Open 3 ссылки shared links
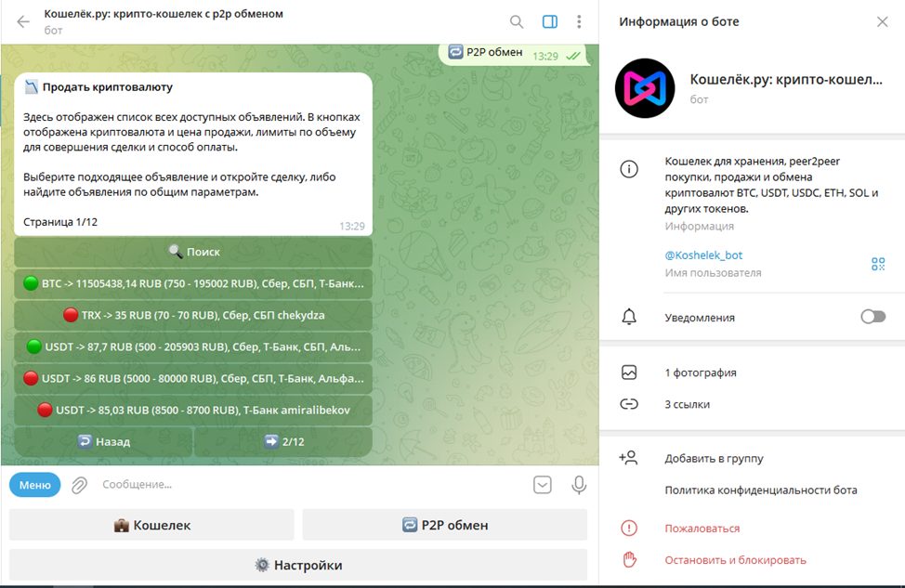This screenshot has height=588, width=905. (x=687, y=404)
